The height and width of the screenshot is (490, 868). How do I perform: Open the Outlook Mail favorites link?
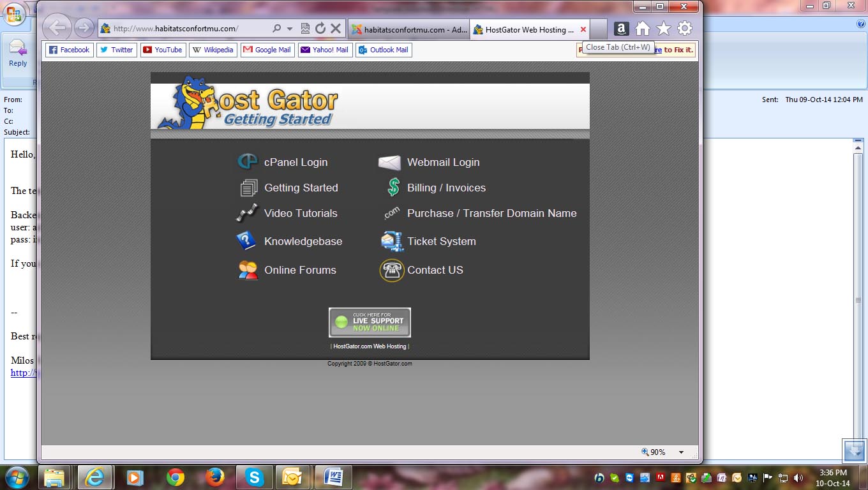[384, 50]
